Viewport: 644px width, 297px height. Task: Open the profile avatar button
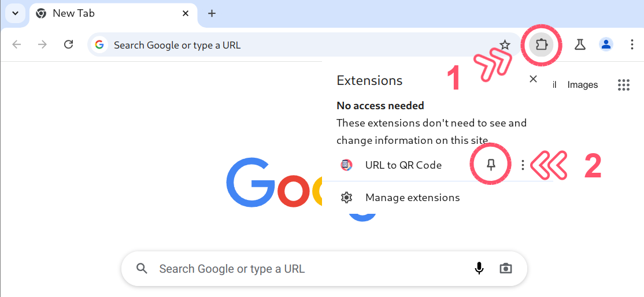pyautogui.click(x=606, y=44)
